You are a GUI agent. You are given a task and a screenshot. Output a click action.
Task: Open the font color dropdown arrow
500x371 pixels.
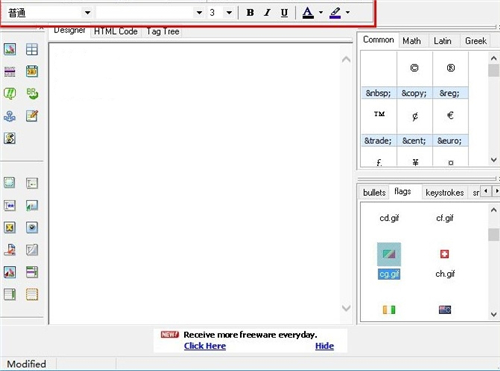tap(321, 13)
